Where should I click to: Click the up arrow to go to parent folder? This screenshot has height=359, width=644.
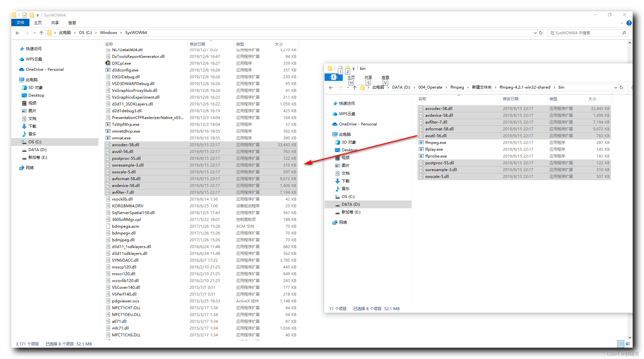pyautogui.click(x=41, y=32)
